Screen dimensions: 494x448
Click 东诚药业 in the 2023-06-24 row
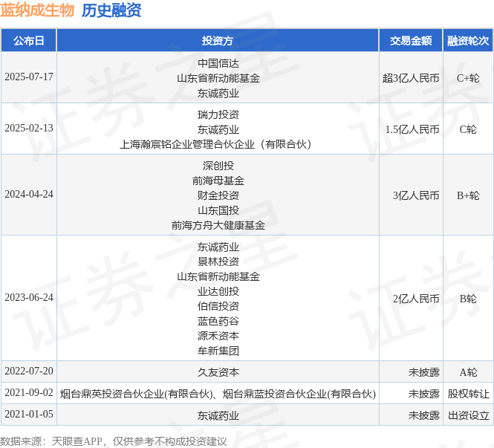(218, 247)
